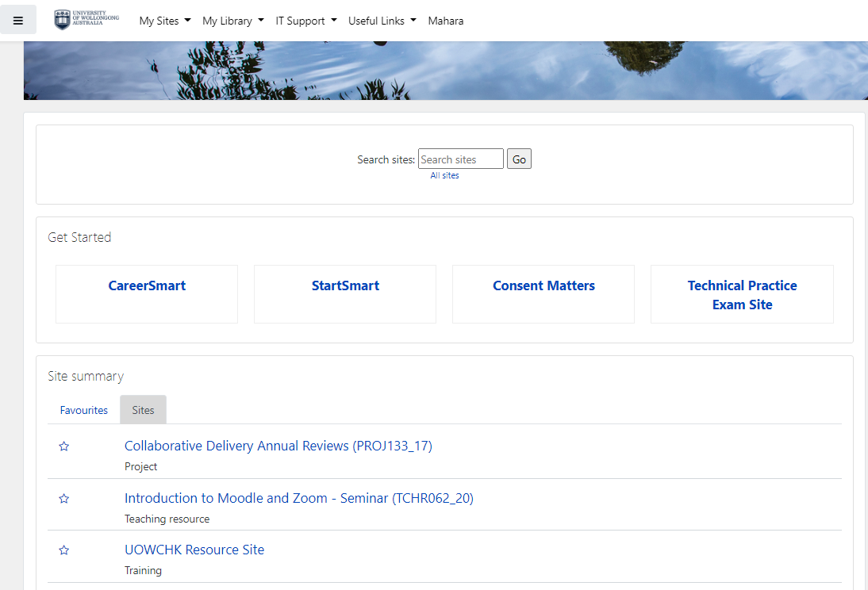Viewport: 868px width, 590px height.
Task: Click the 'Get Started' heading text
Action: [x=79, y=237]
